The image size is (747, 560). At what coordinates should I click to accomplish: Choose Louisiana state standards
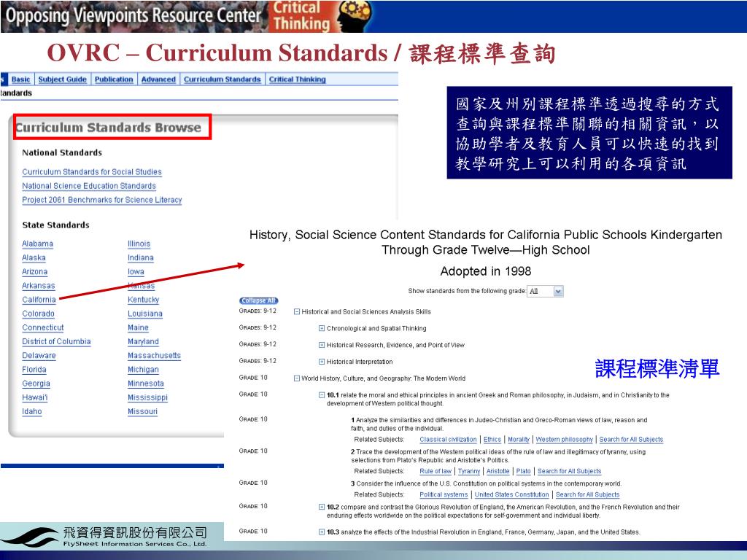145,314
